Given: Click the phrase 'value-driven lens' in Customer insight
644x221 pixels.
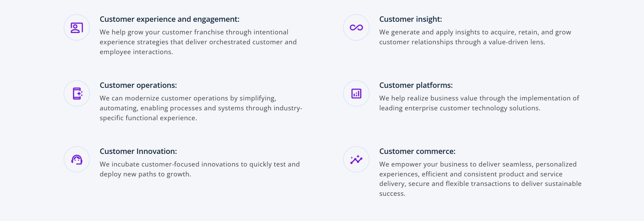Looking at the screenshot, I should point(516,42).
